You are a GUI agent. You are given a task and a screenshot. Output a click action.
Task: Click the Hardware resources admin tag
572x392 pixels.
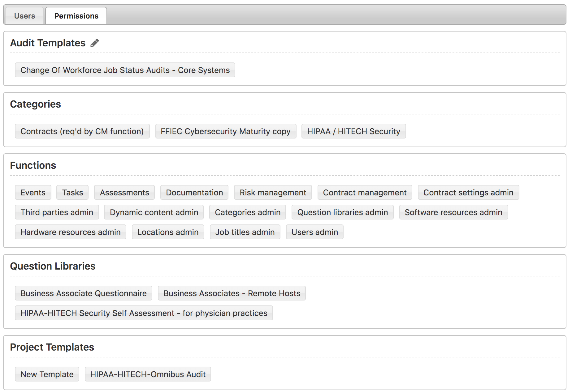tap(71, 232)
